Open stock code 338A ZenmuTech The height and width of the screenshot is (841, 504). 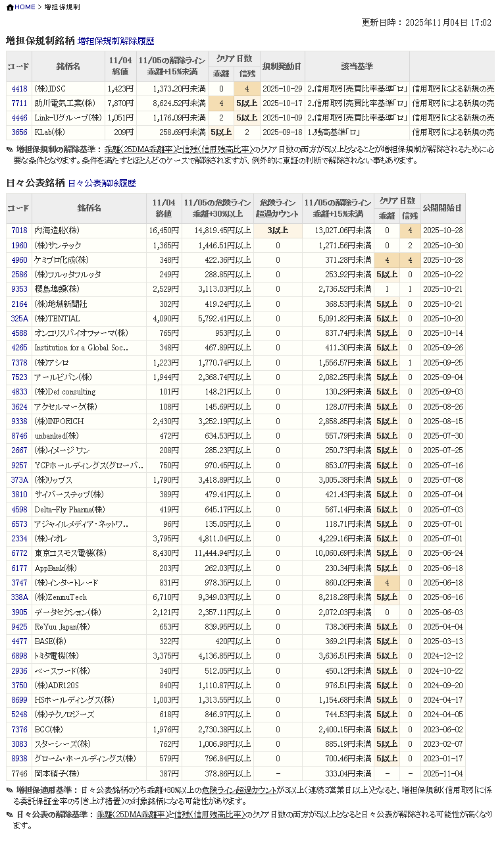point(19,597)
